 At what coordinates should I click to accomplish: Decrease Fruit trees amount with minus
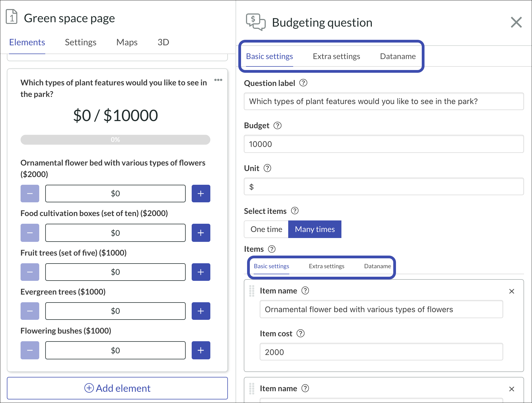pyautogui.click(x=30, y=272)
